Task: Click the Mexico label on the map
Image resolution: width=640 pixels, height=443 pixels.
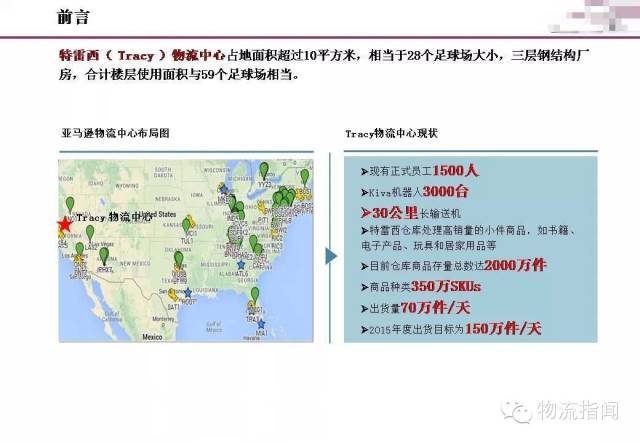Action: (152, 337)
